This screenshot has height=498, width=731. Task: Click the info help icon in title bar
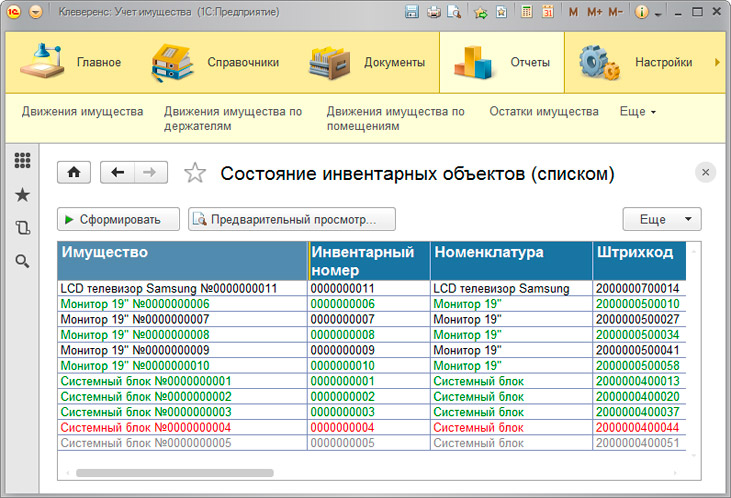pos(641,12)
